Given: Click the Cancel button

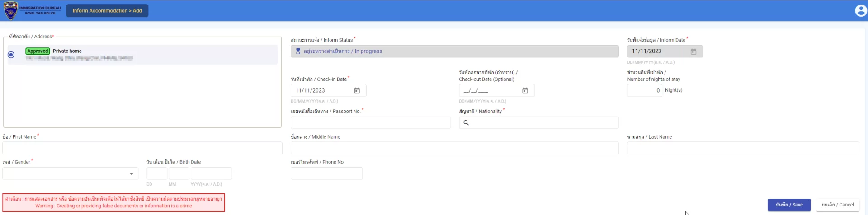Looking at the screenshot, I should (837, 205).
